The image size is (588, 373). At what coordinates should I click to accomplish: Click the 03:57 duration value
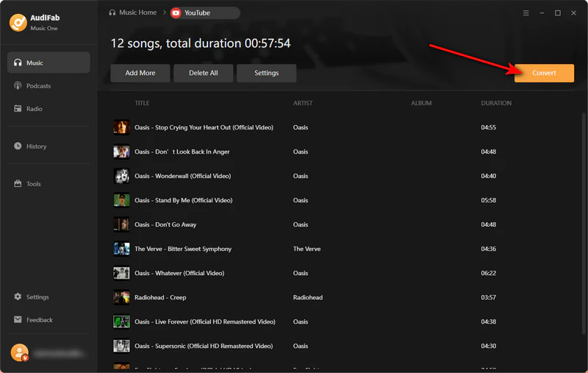coord(489,297)
